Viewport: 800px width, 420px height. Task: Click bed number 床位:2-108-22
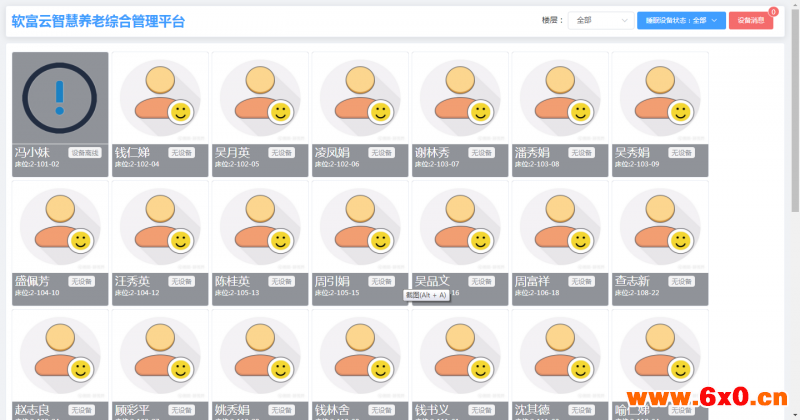point(637,293)
